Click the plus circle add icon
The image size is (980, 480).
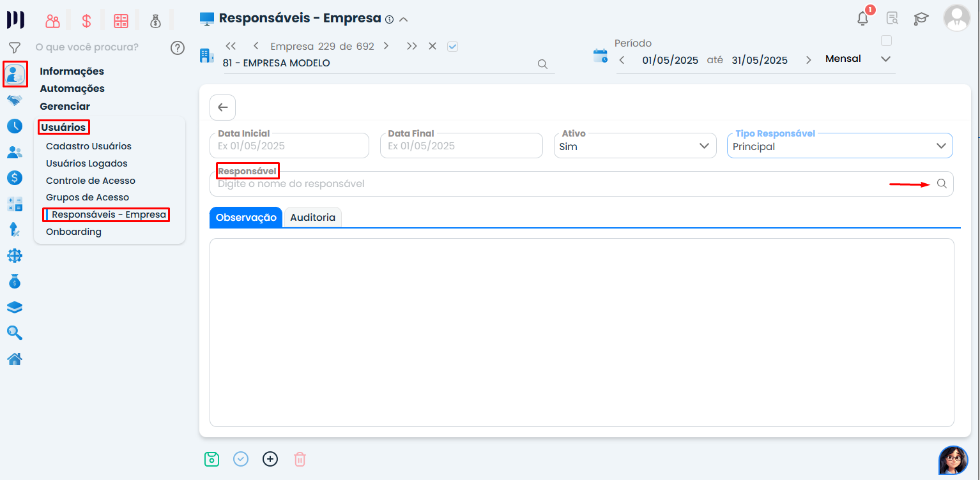pos(270,459)
